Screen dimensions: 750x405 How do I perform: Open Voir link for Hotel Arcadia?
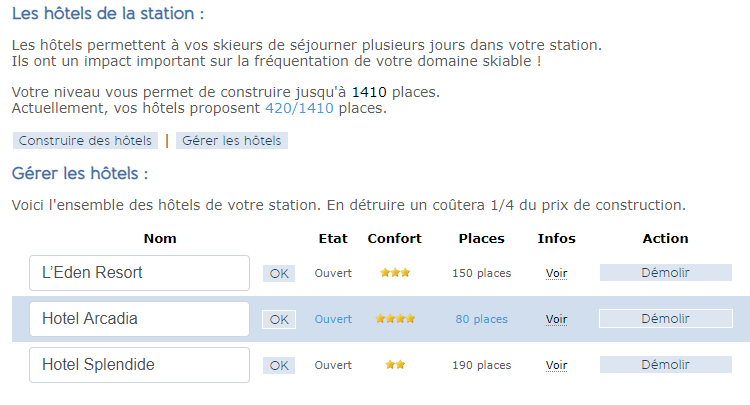coord(556,319)
